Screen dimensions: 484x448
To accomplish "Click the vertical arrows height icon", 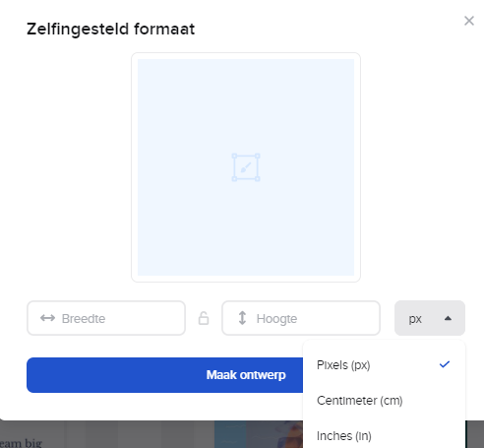I will [x=242, y=318].
